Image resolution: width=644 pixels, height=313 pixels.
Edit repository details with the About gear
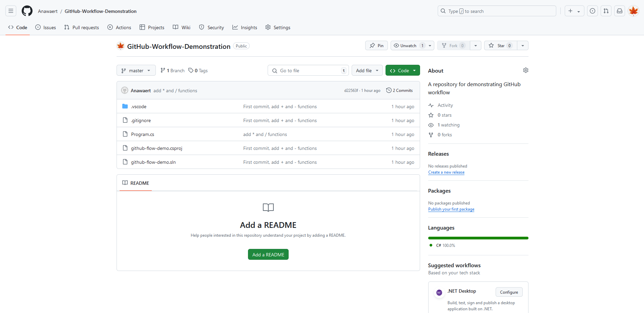[x=525, y=70]
